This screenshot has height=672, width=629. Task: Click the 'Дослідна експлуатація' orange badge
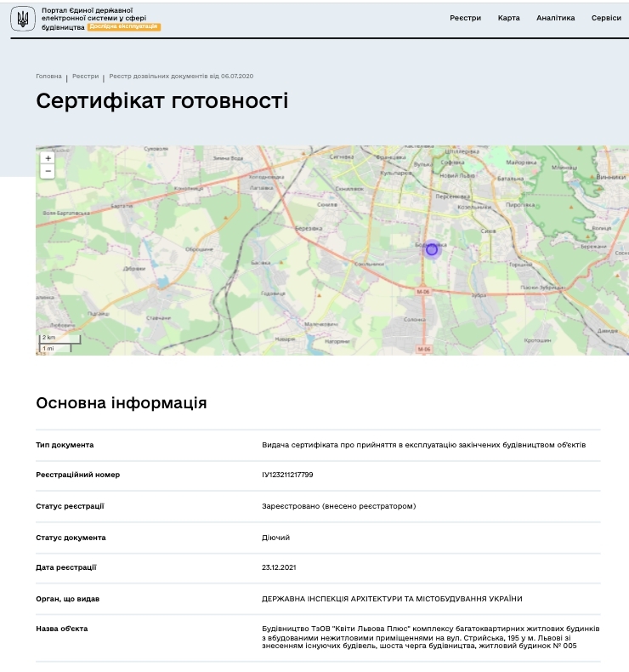coord(123,27)
